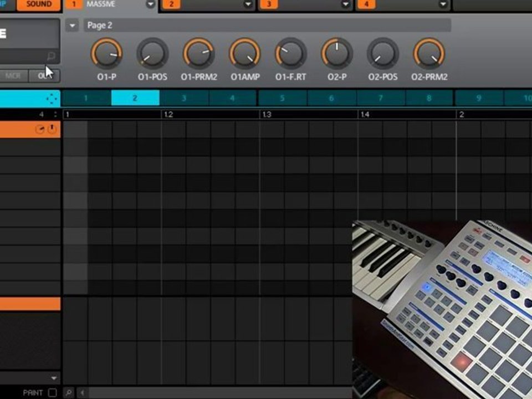Select pattern slot 5
The width and height of the screenshot is (532, 399).
[282, 99]
